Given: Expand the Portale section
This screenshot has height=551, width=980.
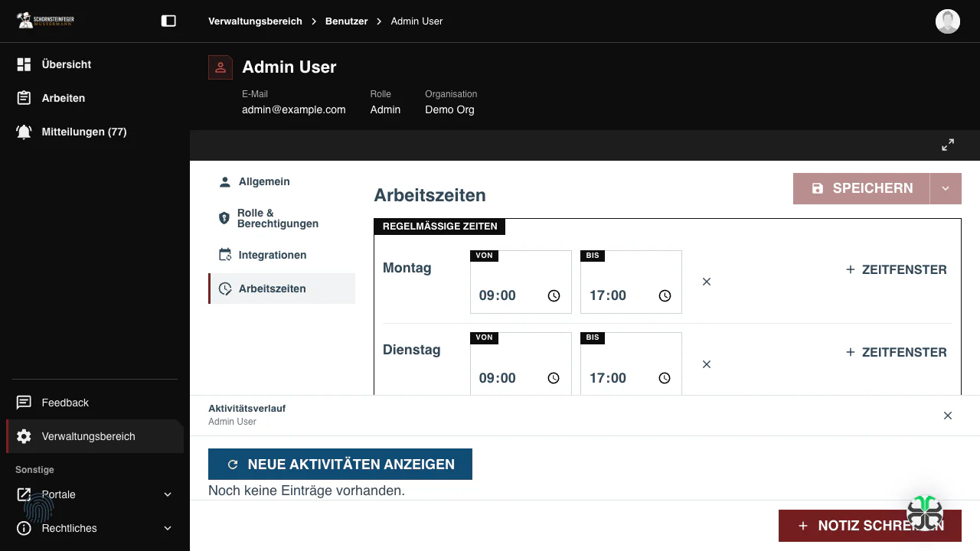Looking at the screenshot, I should pos(95,494).
